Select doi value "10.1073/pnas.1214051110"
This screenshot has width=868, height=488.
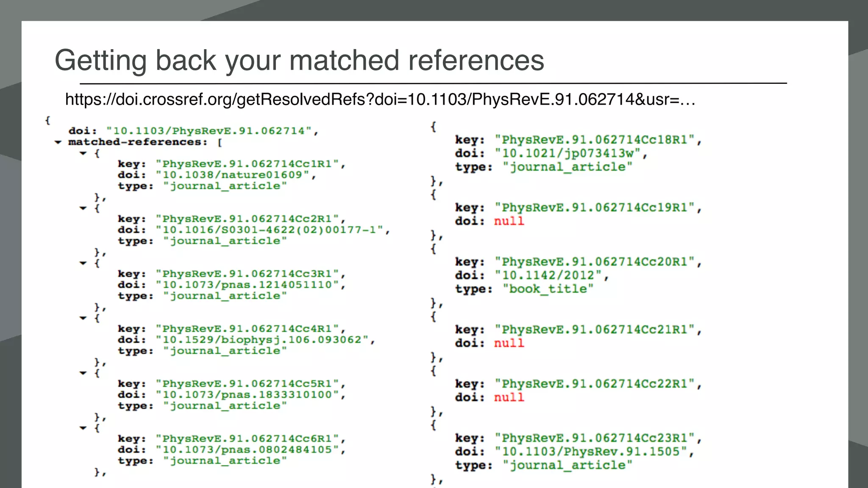248,285
